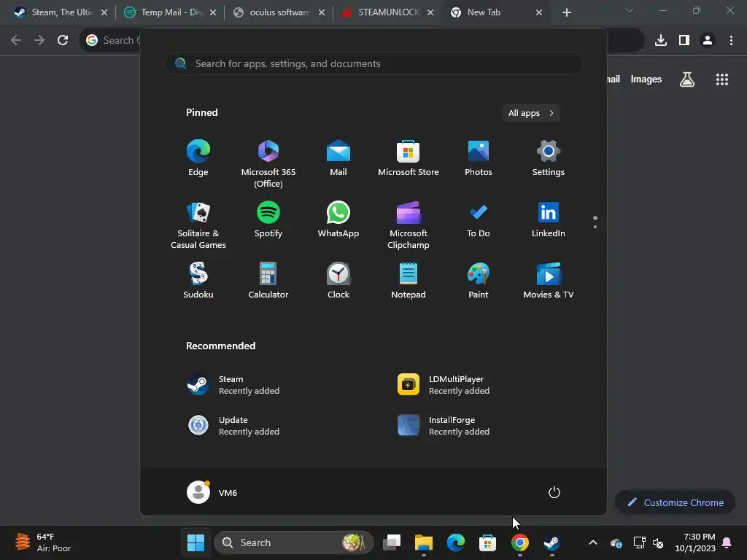Open Spotify
This screenshot has width=747, height=560.
pyautogui.click(x=268, y=219)
